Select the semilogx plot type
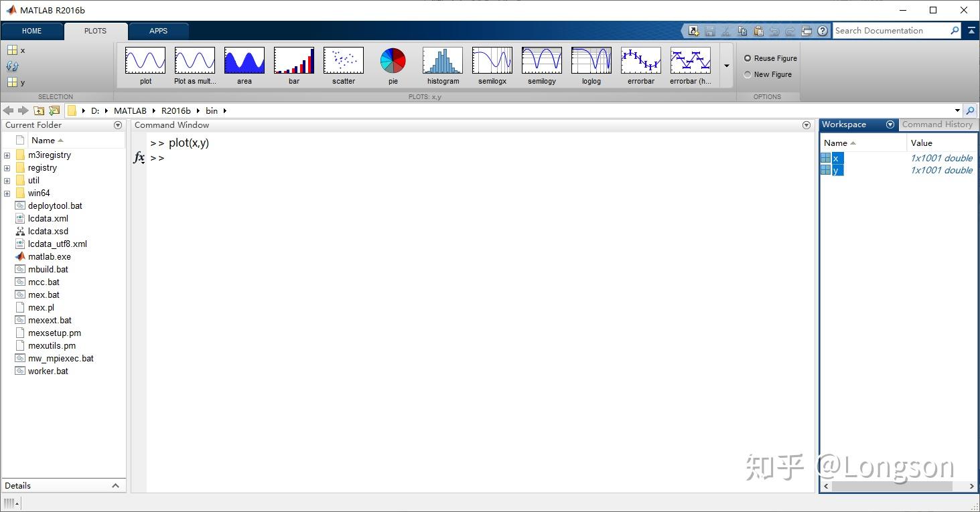Image resolution: width=980 pixels, height=512 pixels. (492, 66)
